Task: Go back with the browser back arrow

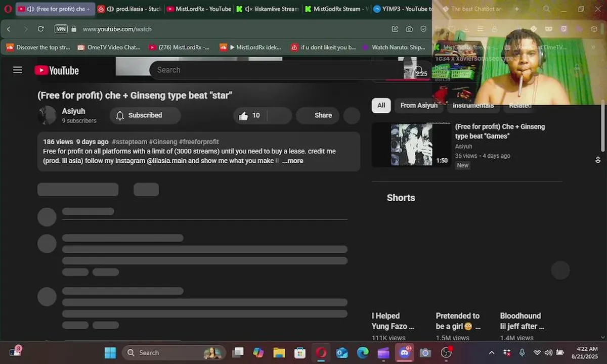Action: point(9,29)
